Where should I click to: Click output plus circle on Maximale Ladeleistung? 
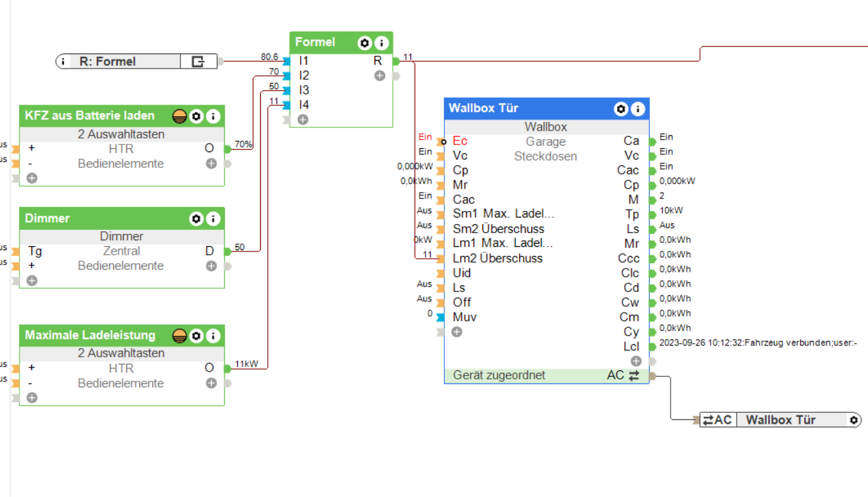(x=211, y=383)
